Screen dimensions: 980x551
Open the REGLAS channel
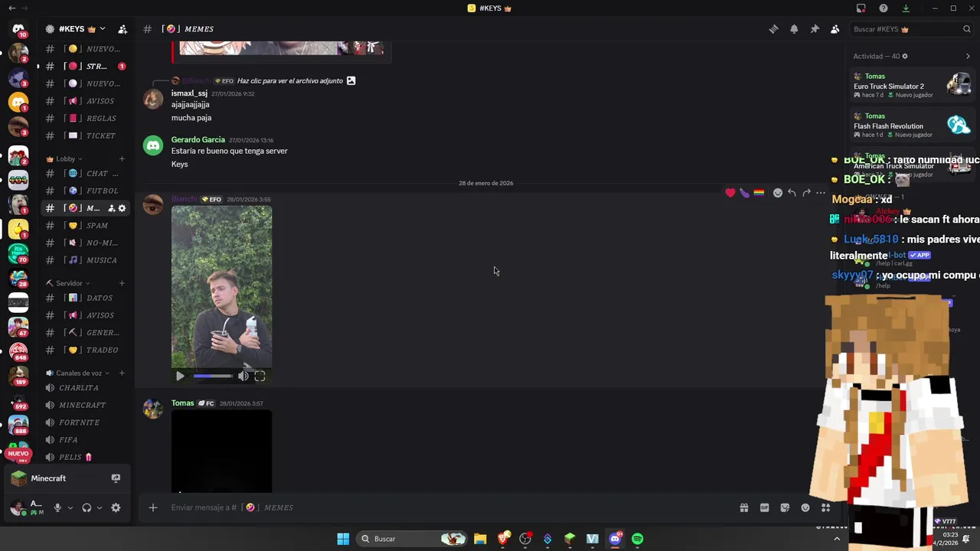click(85, 119)
